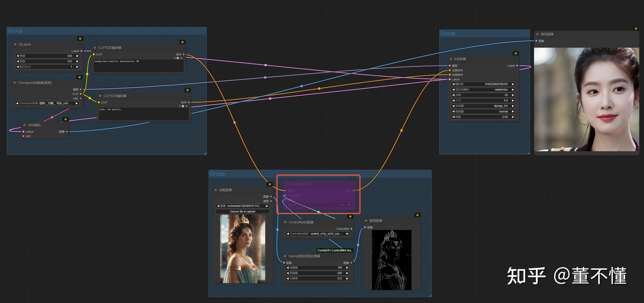
Task: Open the Checkpoint名称 model dropdown
Action: 46,103
